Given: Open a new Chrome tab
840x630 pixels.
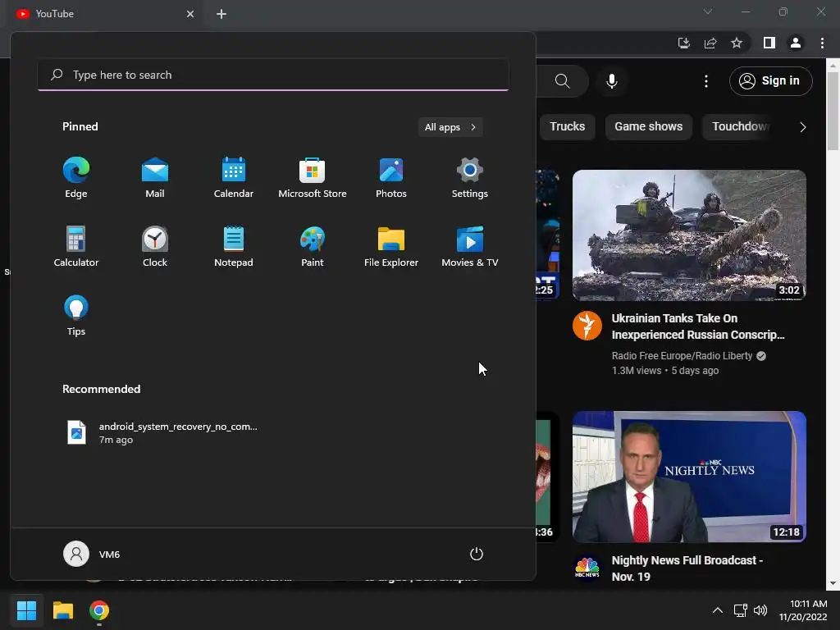Looking at the screenshot, I should tap(221, 14).
